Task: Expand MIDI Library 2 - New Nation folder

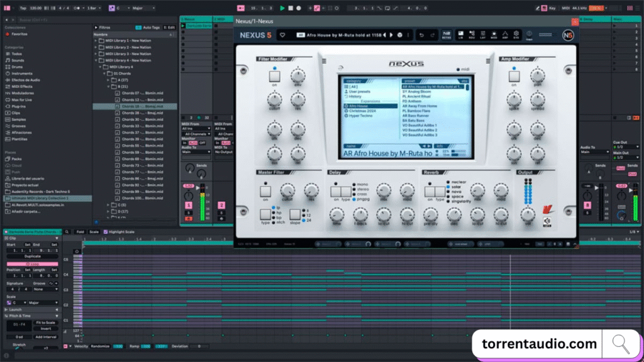Action: (x=97, y=47)
